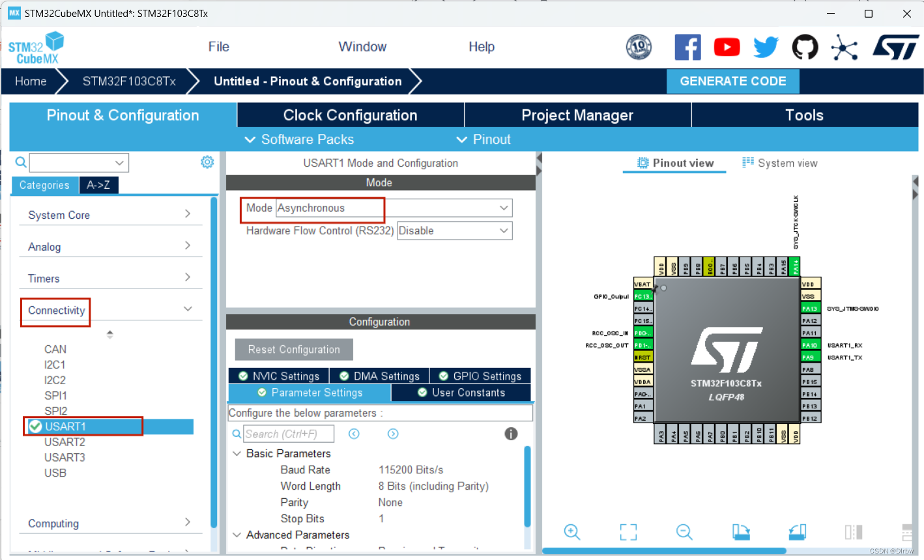
Task: Click GENERATE CODE button
Action: (733, 81)
